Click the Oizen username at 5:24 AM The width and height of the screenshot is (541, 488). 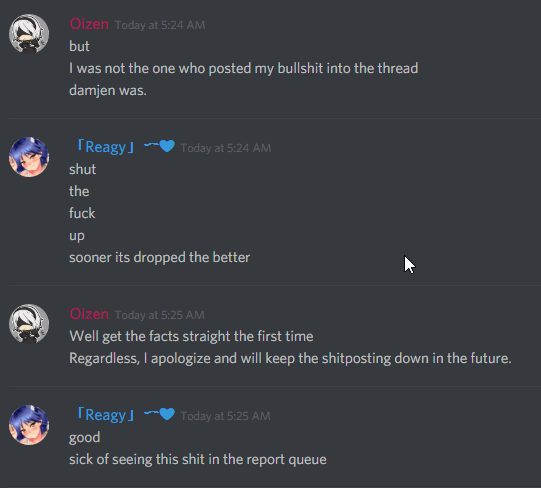click(89, 24)
